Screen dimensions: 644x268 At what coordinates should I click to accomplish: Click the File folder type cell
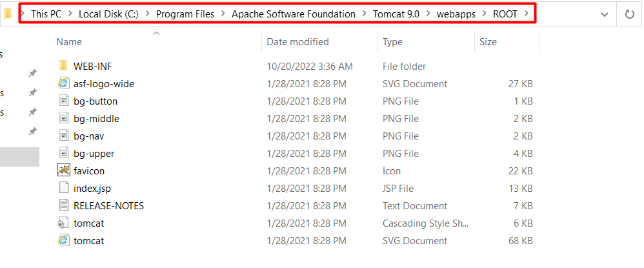click(404, 66)
